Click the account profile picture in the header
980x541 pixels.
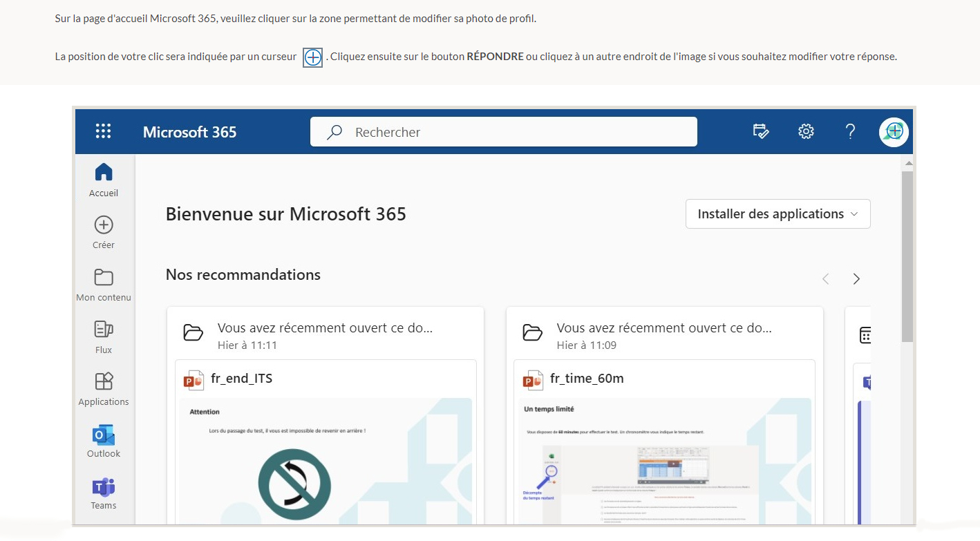[x=894, y=131]
